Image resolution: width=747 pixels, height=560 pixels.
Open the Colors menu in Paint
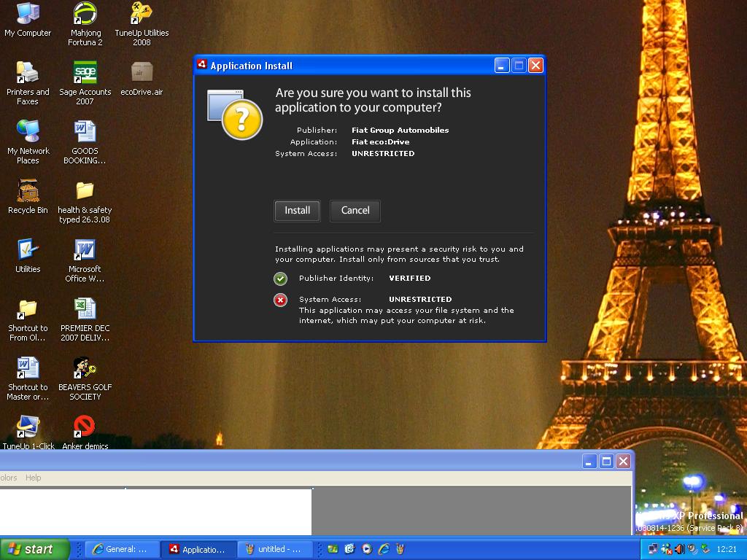point(7,478)
